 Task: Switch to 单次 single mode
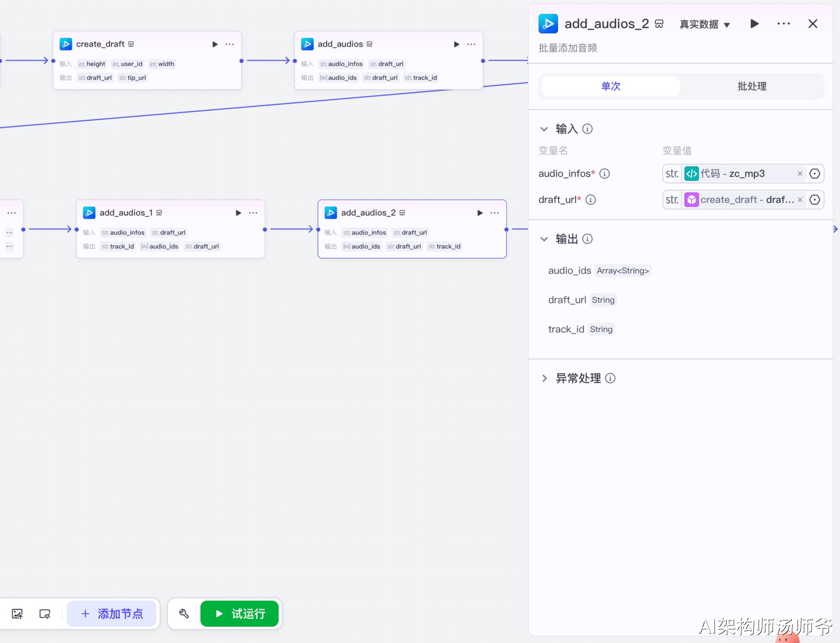(x=611, y=86)
